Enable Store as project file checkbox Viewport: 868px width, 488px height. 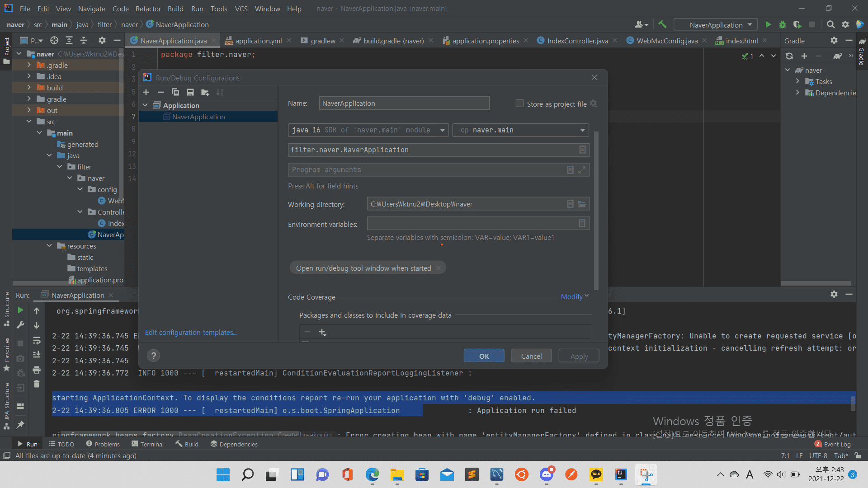pos(519,103)
